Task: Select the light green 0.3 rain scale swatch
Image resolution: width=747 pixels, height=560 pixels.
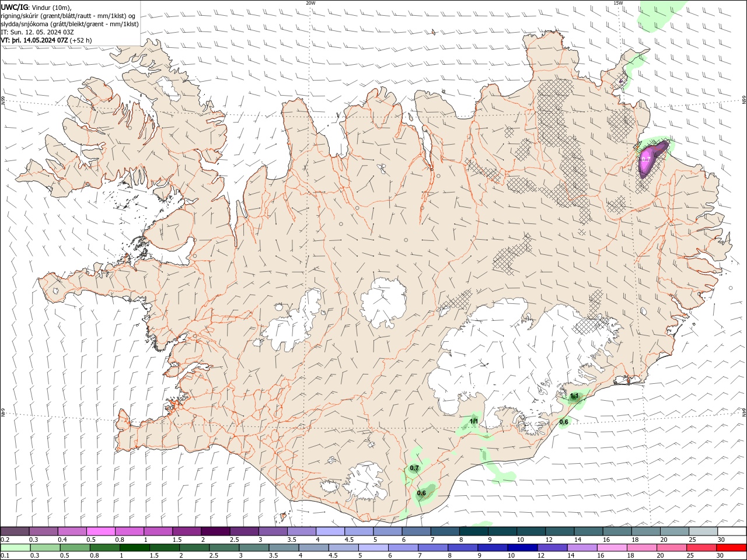Action: coord(45,548)
